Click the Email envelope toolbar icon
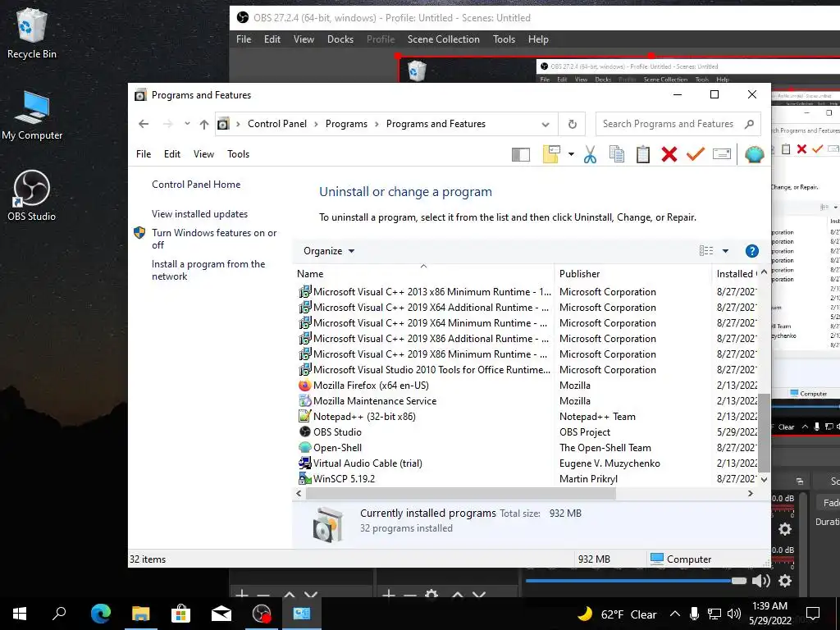The height and width of the screenshot is (630, 840). tap(722, 154)
